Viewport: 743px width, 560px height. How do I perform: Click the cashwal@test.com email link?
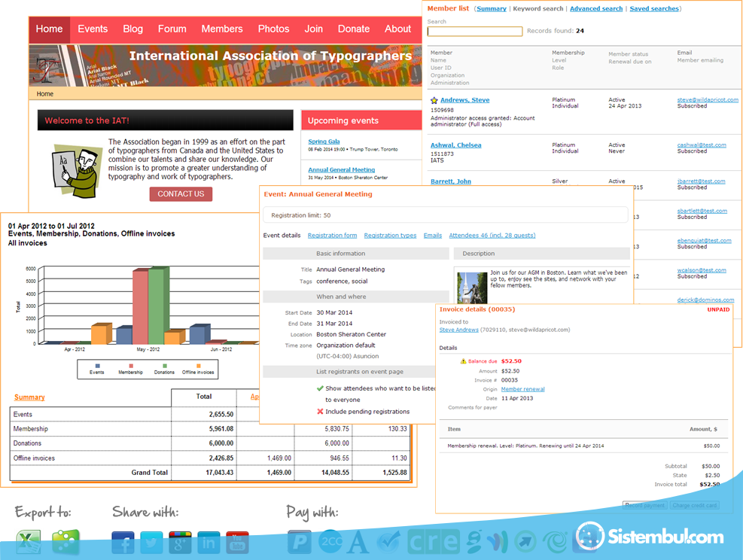pos(702,145)
